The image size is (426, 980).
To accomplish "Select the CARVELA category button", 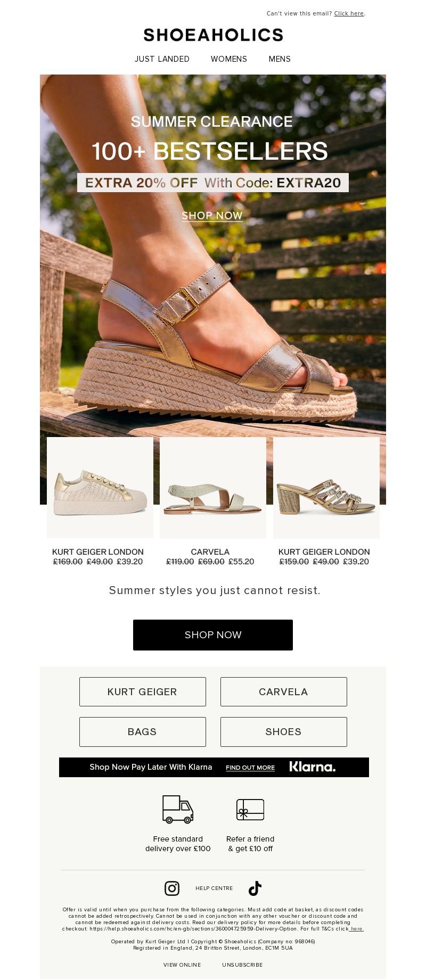I will (x=284, y=691).
